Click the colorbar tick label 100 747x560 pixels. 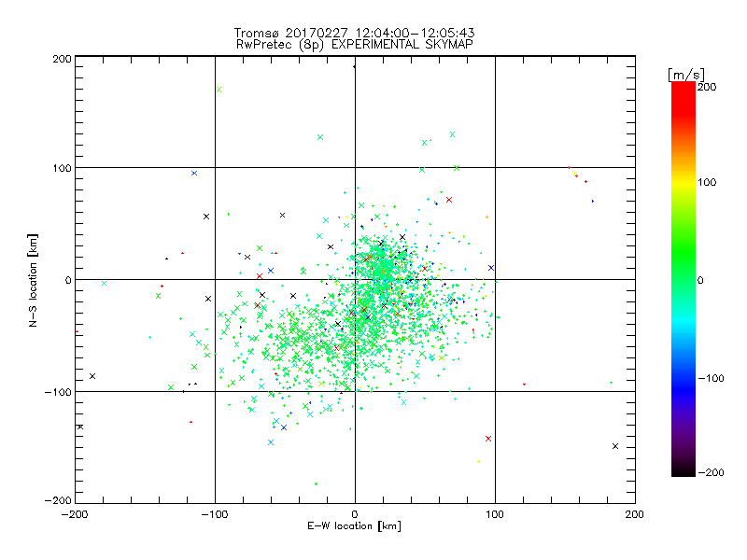[x=707, y=182]
